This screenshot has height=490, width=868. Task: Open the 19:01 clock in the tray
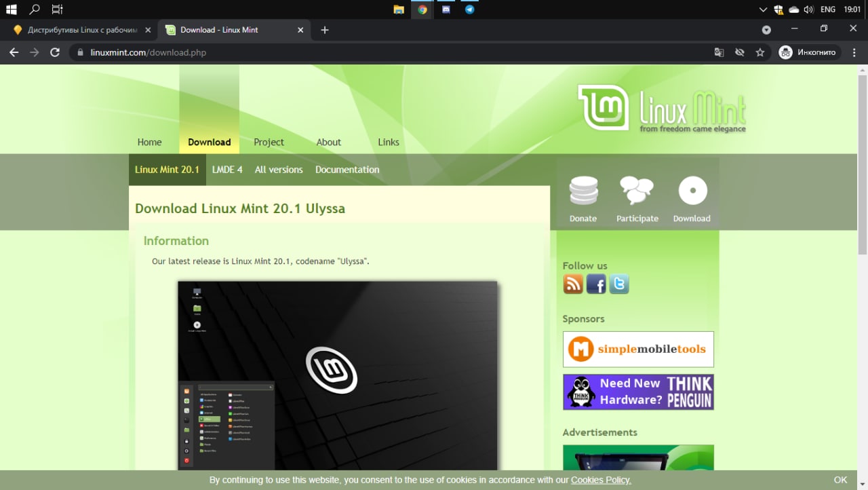[852, 10]
